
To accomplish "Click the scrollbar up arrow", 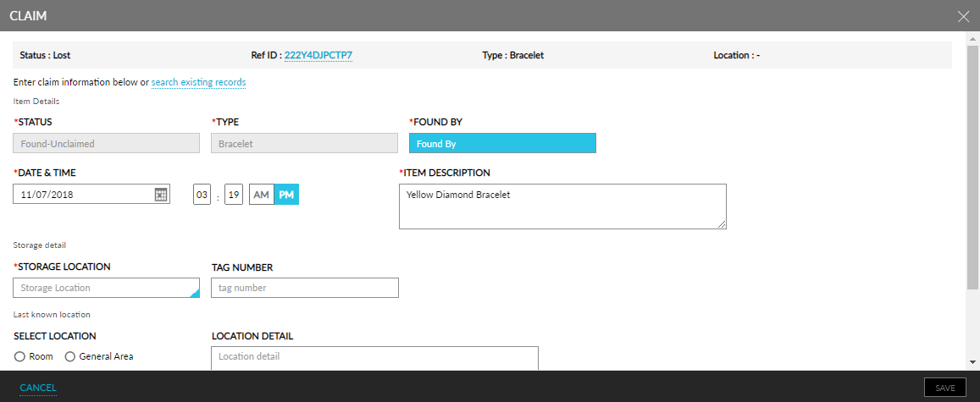I will point(972,39).
